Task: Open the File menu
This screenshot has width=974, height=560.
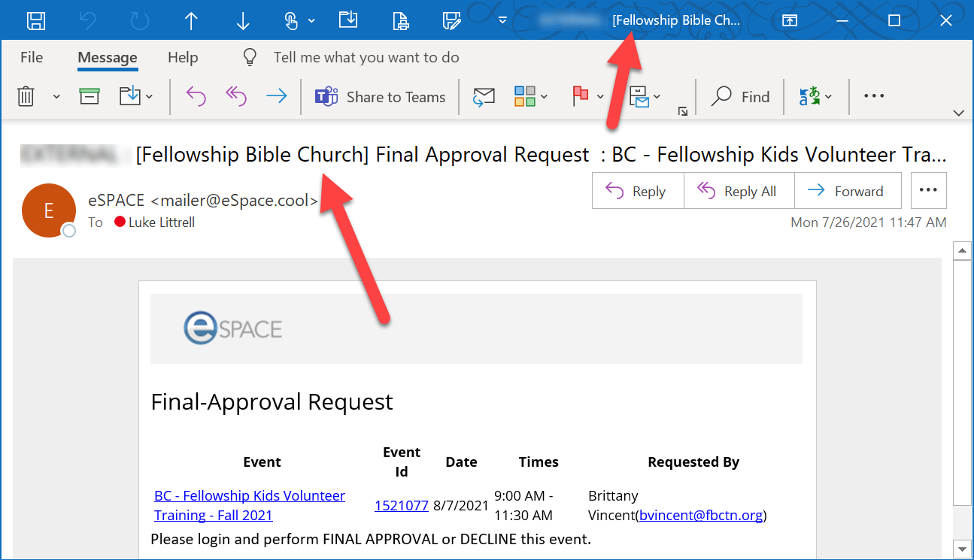Action: (x=32, y=57)
